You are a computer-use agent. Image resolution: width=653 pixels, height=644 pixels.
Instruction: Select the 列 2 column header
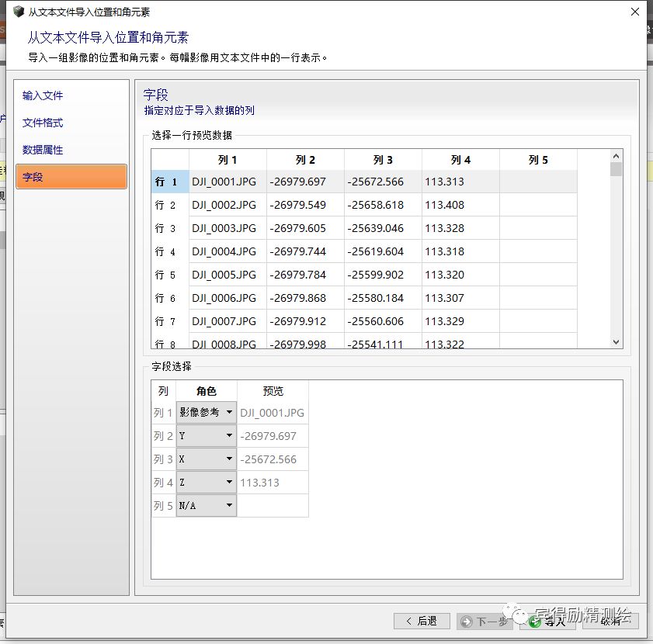click(305, 160)
